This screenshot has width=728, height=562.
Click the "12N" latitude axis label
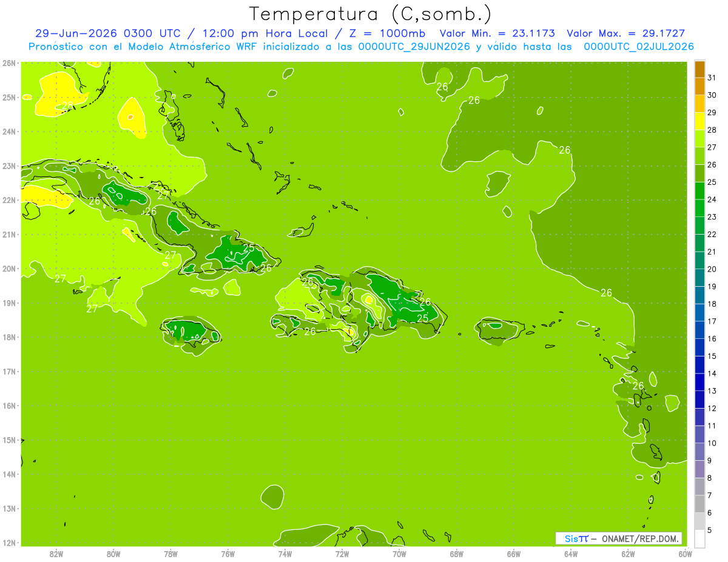click(x=9, y=543)
